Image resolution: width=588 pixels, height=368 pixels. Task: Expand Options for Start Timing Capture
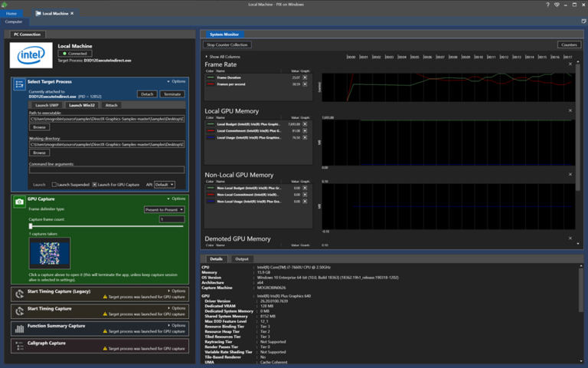176,308
